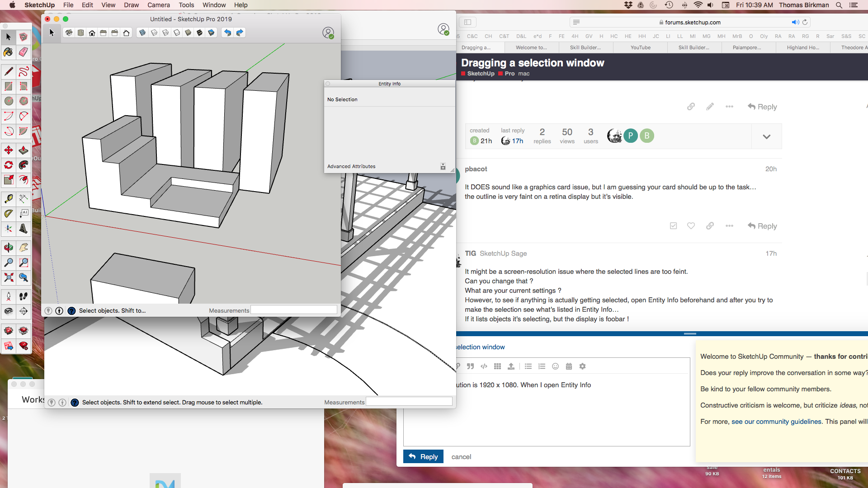Enable X-Ray style in toolbar

tap(142, 33)
